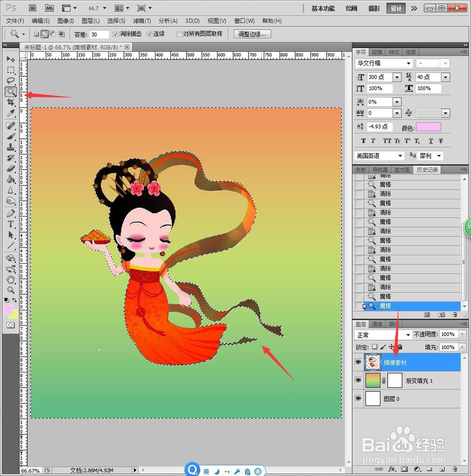
Task: Select the Crop tool
Action: point(11,102)
